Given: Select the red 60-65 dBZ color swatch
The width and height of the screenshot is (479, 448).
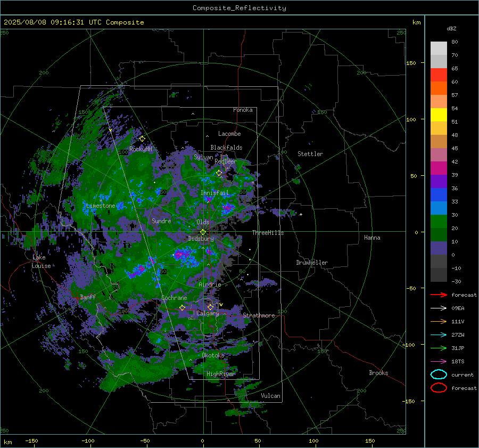Looking at the screenshot, I should click(x=439, y=75).
